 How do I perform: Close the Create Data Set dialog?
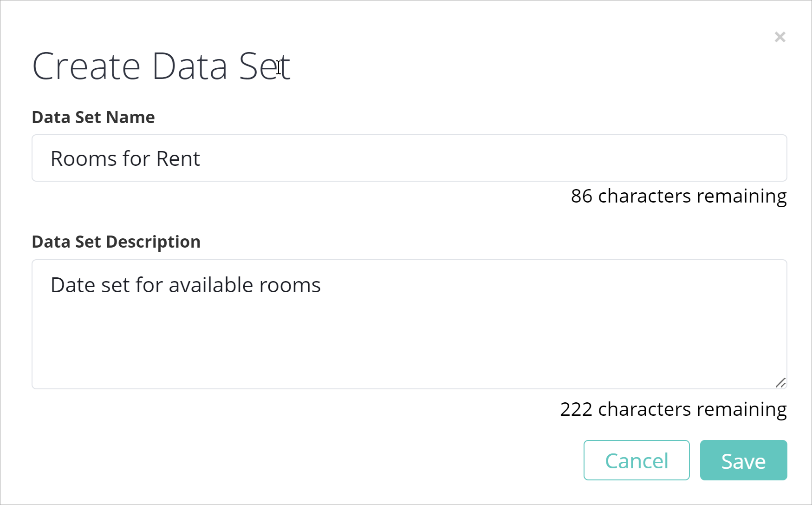tap(780, 37)
